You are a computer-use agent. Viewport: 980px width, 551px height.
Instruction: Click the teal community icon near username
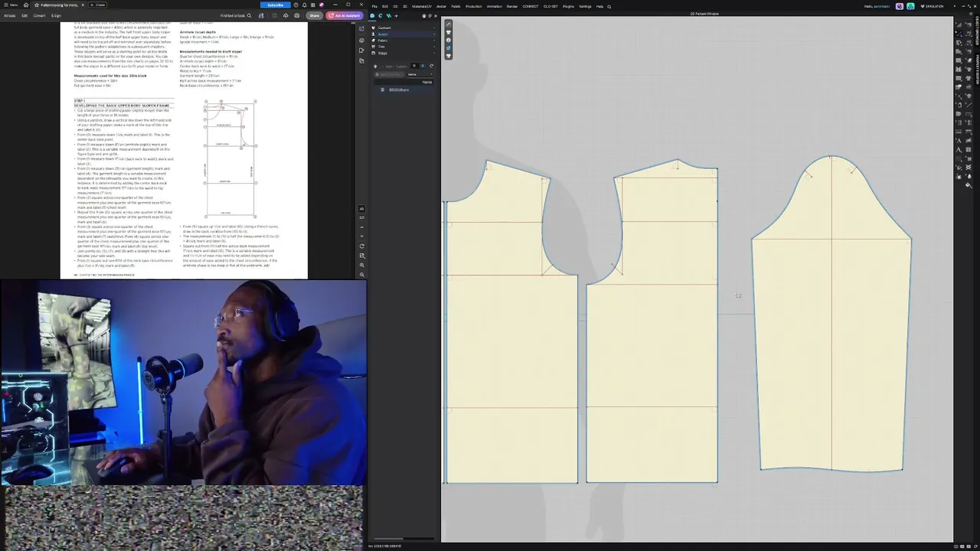pyautogui.click(x=910, y=6)
